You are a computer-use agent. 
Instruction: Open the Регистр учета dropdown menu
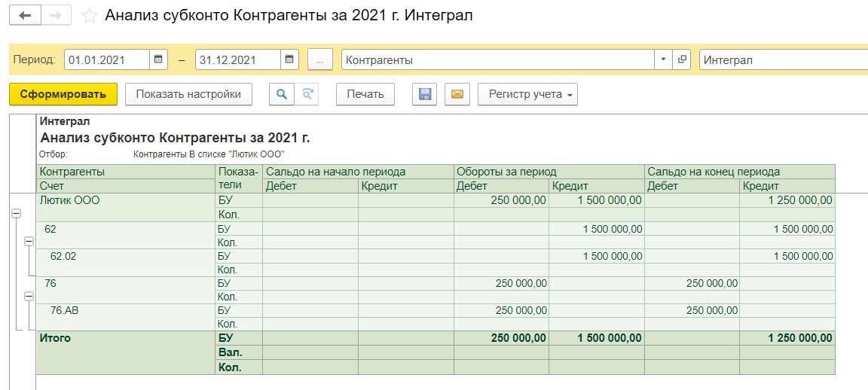527,94
